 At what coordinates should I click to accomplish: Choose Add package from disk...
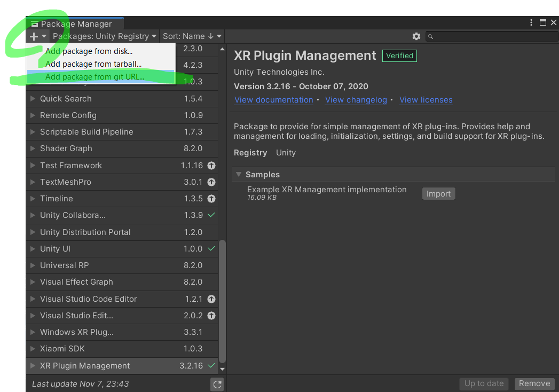pyautogui.click(x=101, y=51)
